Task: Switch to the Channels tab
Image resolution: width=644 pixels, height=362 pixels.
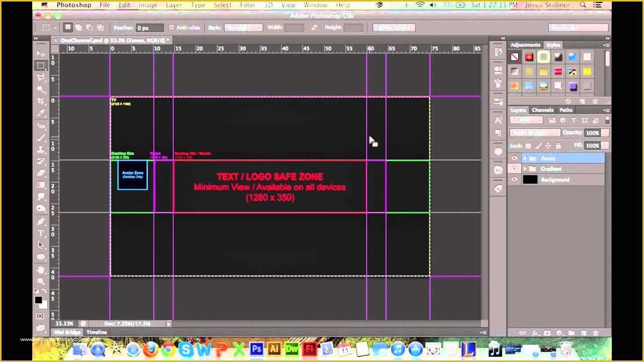Action: coord(542,110)
